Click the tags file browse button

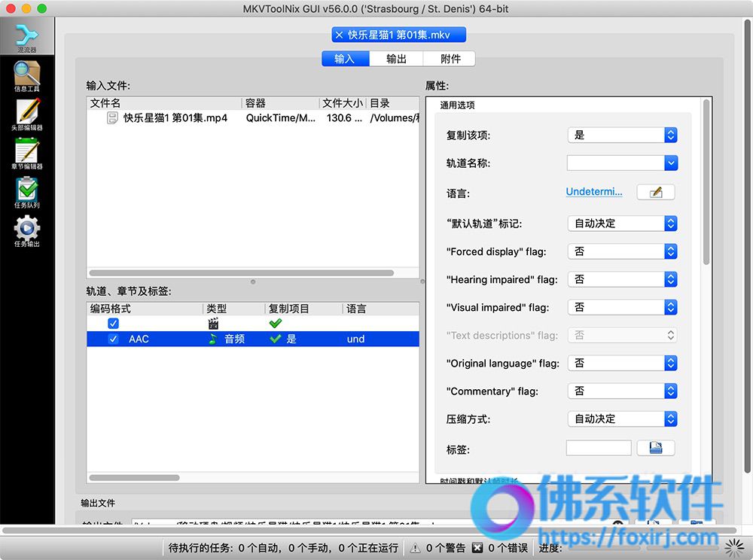656,448
